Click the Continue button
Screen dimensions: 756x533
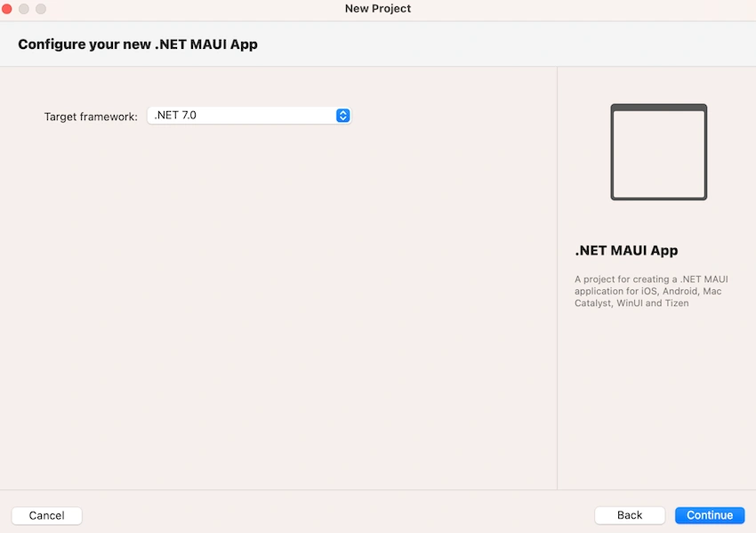coord(709,515)
